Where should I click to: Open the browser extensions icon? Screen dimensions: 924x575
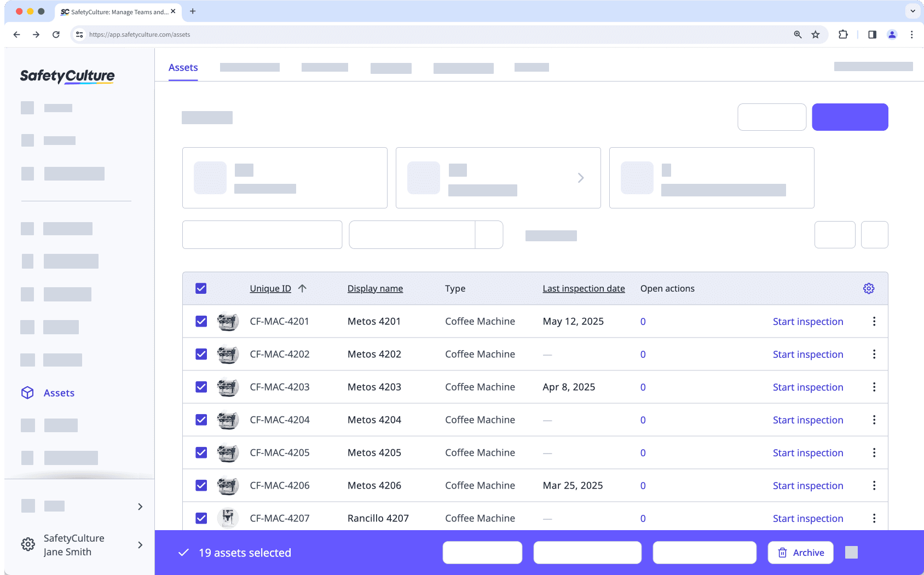click(x=843, y=34)
